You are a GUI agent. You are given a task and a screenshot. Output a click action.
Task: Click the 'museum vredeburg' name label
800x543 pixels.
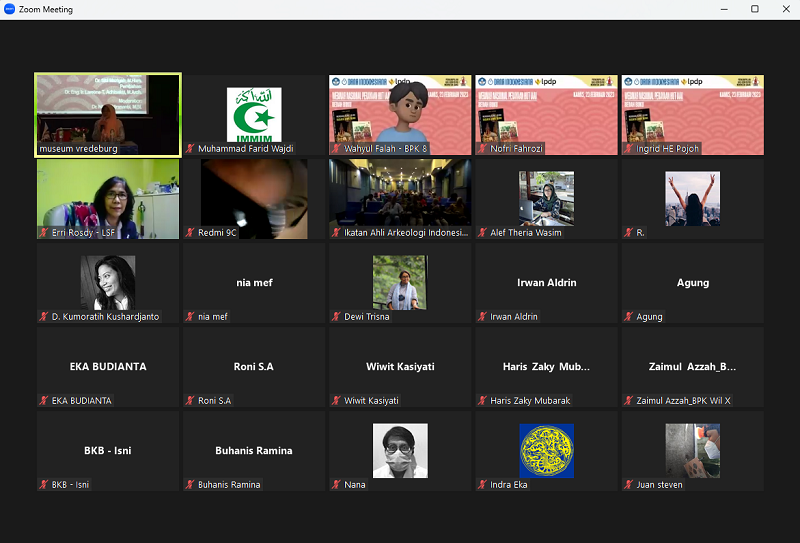(78, 149)
